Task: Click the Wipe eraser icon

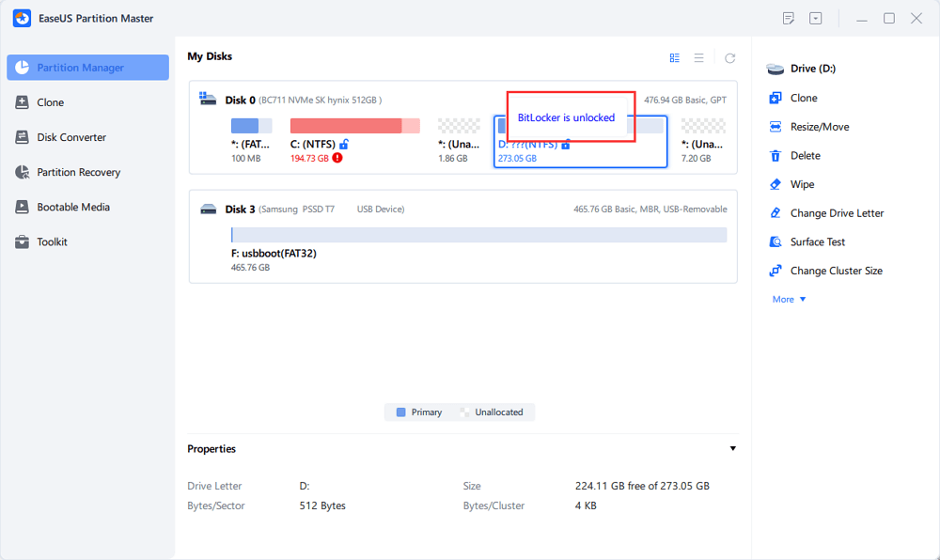Action: (775, 184)
